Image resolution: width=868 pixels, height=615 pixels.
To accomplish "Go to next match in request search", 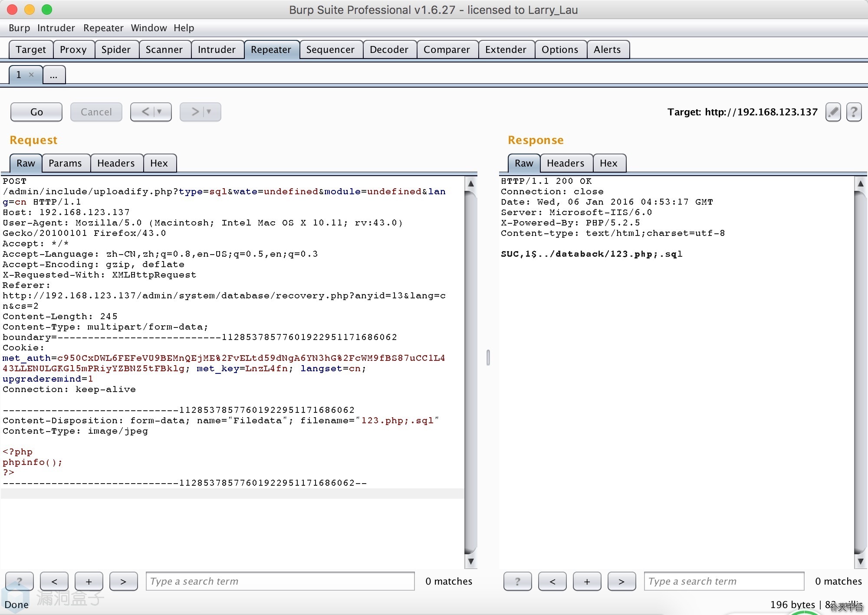I will point(124,582).
